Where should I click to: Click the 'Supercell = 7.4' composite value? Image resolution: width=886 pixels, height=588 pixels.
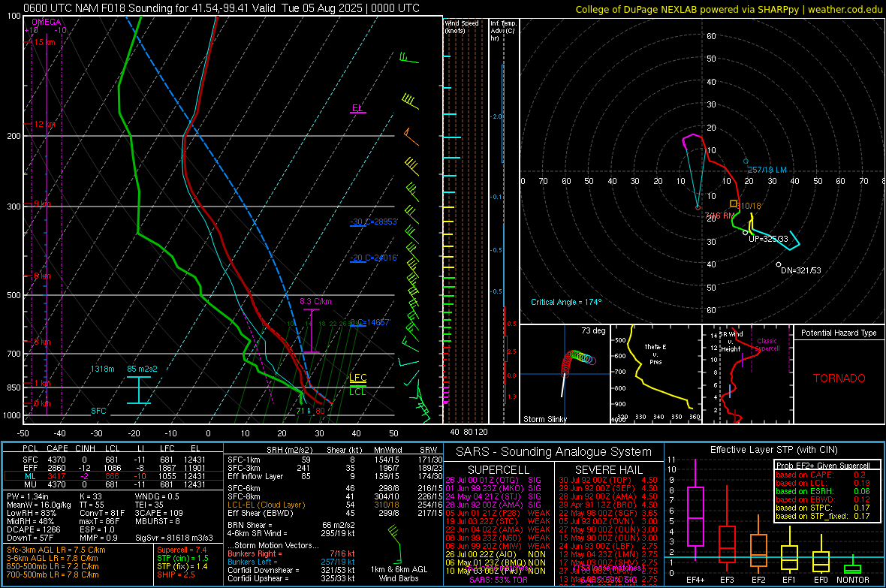click(x=182, y=550)
